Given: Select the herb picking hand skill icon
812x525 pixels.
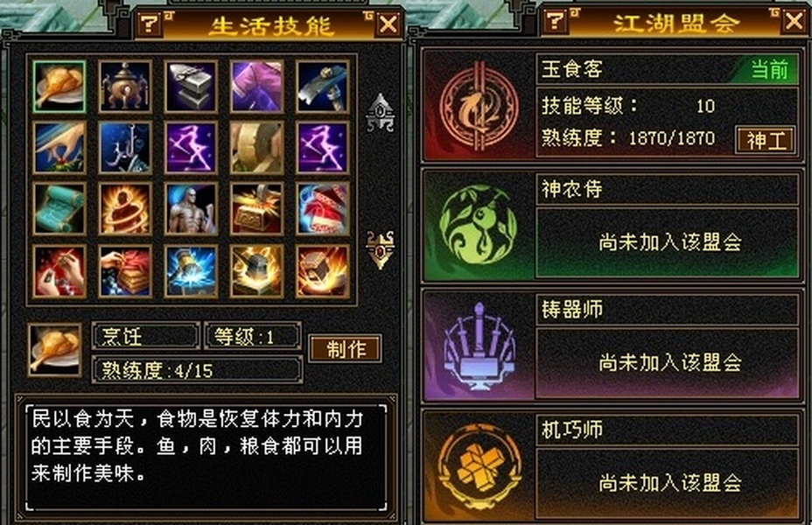Looking at the screenshot, I should 59,148.
